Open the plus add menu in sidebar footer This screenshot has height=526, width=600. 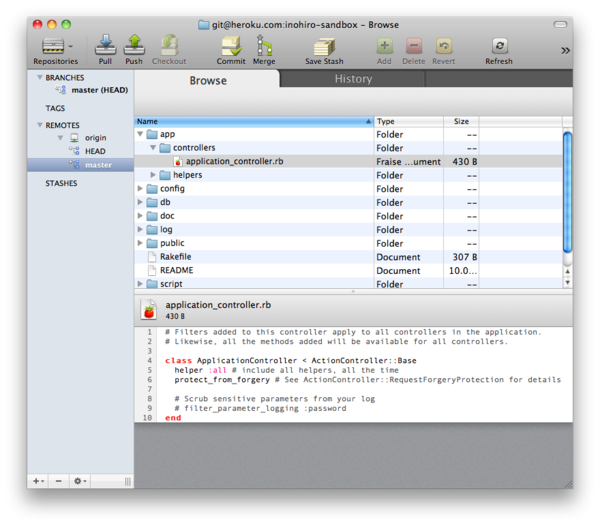click(x=38, y=481)
